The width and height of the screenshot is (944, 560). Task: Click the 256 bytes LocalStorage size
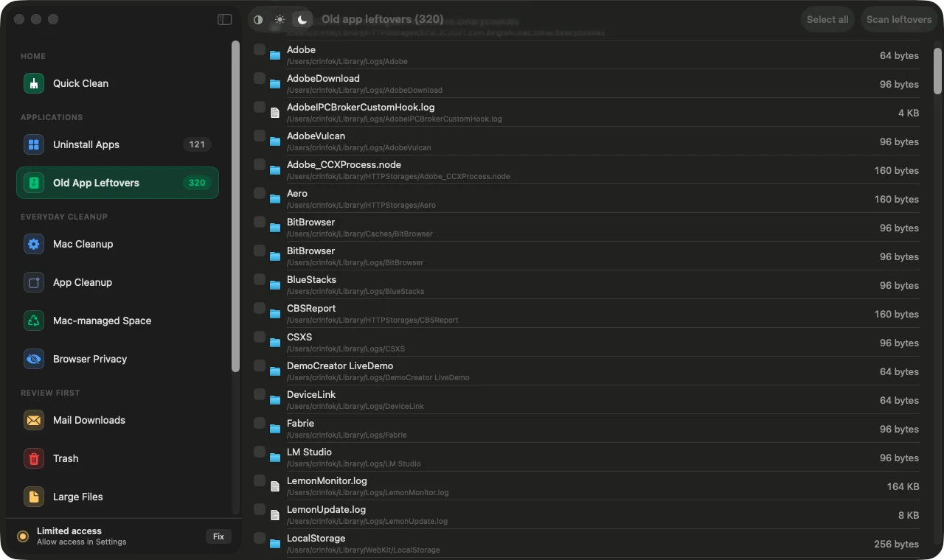pyautogui.click(x=896, y=544)
